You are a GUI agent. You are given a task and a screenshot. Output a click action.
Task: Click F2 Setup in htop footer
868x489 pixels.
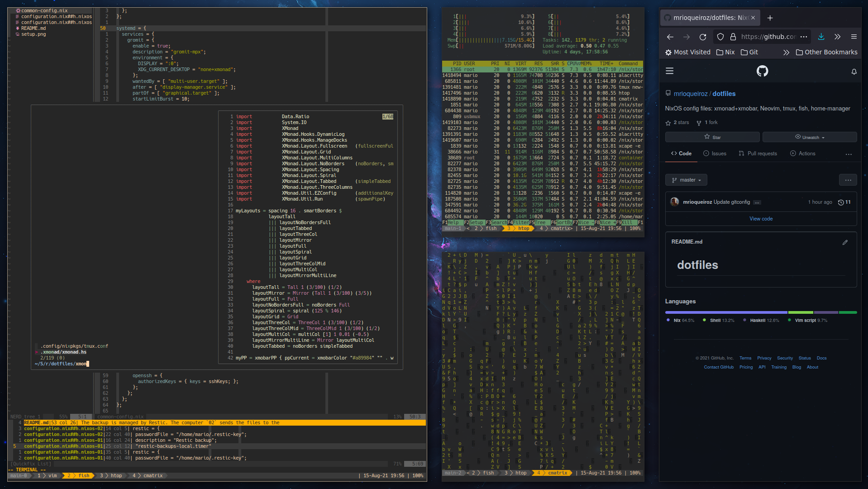pyautogui.click(x=474, y=223)
